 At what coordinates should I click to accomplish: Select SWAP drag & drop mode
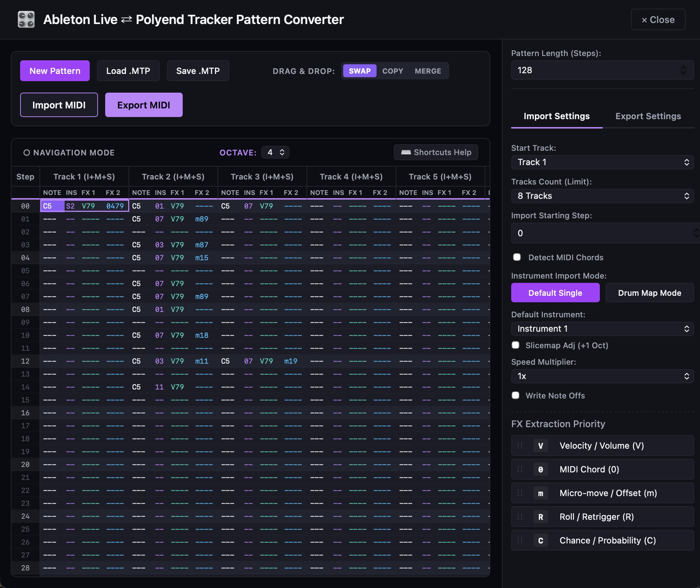pos(360,71)
